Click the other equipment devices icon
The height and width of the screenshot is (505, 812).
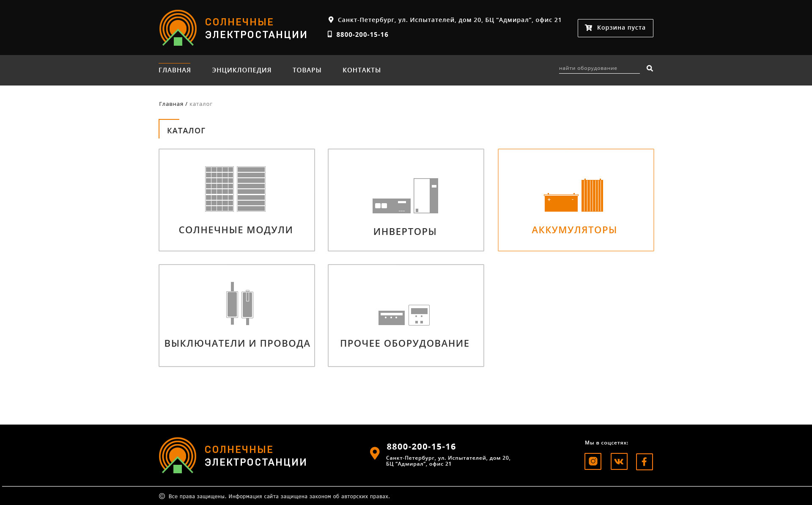point(404,315)
